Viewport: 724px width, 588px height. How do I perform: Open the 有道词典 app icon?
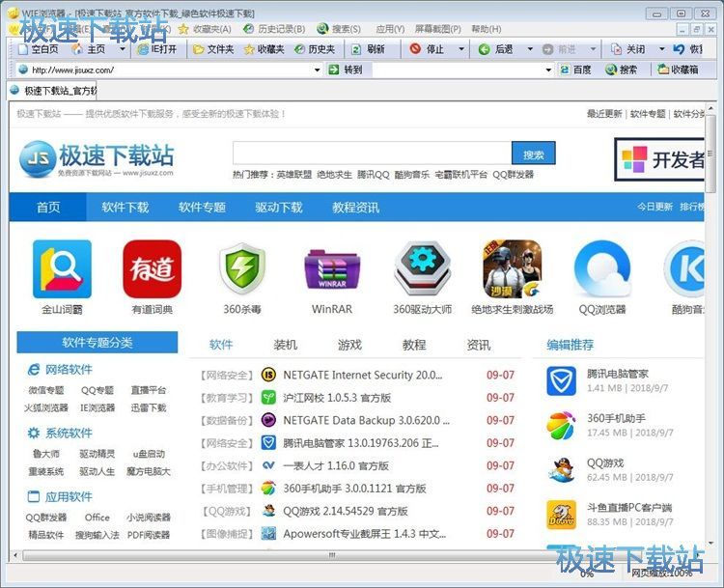pos(152,268)
